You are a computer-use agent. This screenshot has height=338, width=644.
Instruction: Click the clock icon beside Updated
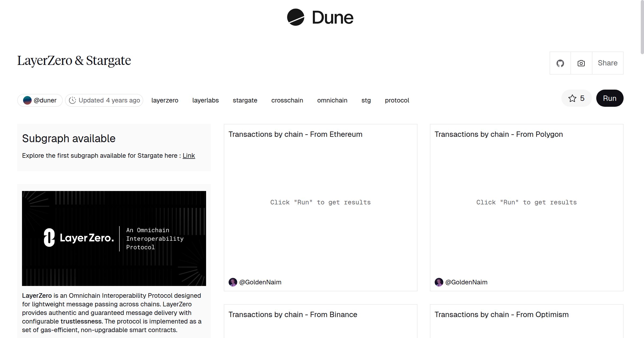click(72, 100)
